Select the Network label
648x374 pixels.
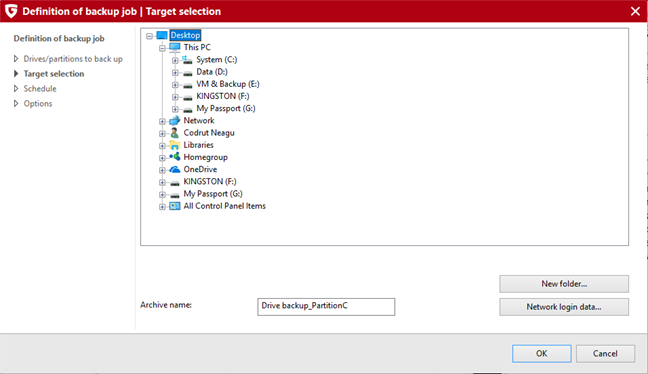[199, 121]
